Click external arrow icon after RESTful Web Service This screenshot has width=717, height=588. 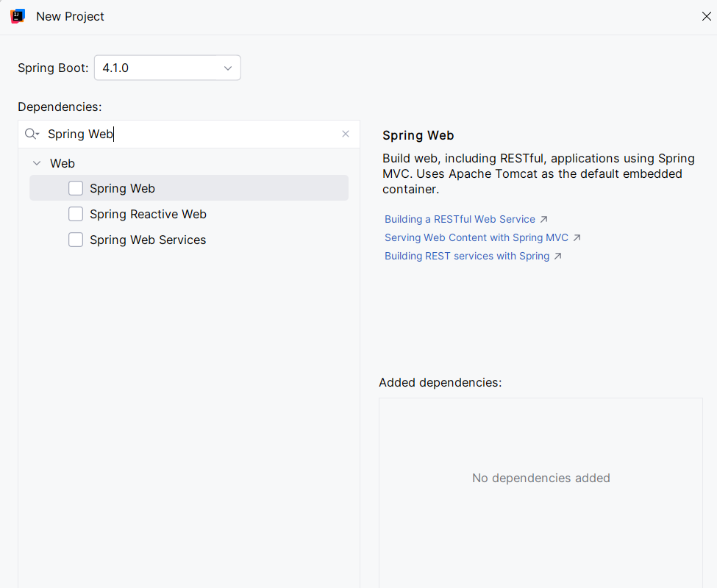543,219
